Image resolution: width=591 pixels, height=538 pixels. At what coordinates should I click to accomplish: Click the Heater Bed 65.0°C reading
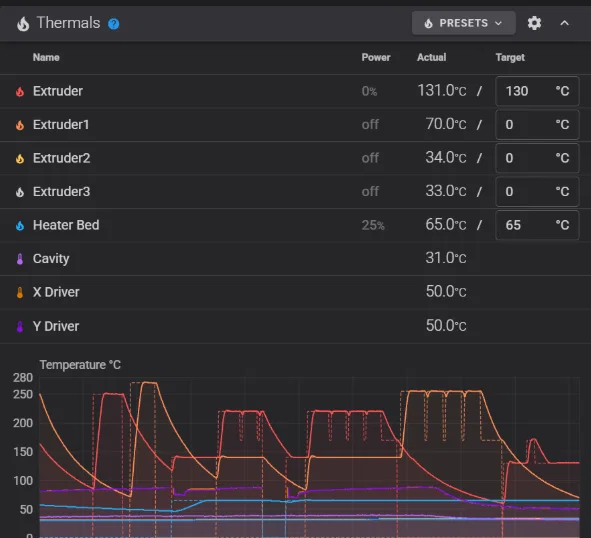446,225
